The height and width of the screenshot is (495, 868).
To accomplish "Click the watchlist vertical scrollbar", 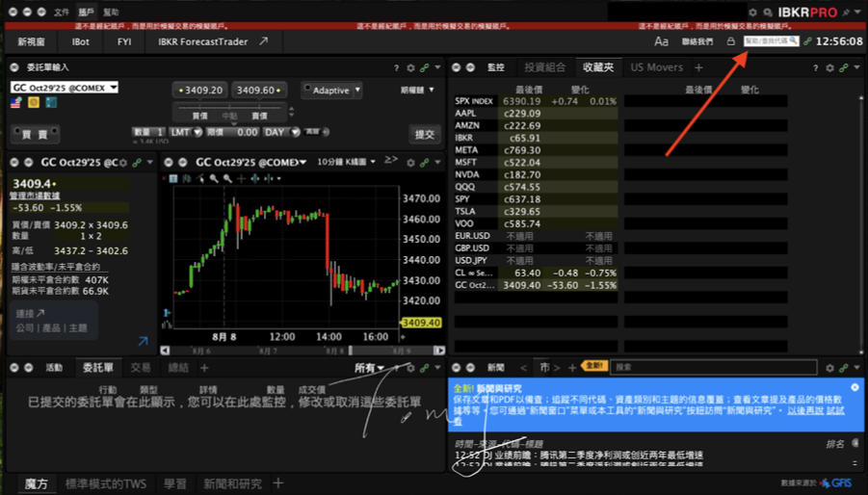I will pos(861,224).
